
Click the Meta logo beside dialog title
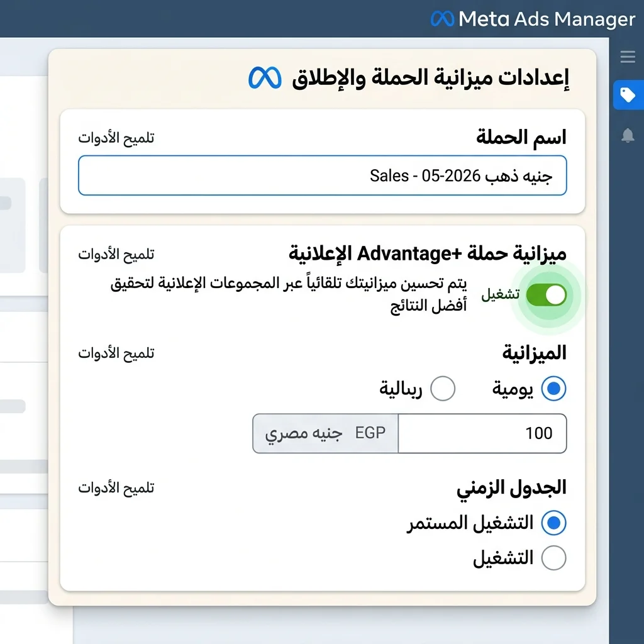(x=265, y=77)
